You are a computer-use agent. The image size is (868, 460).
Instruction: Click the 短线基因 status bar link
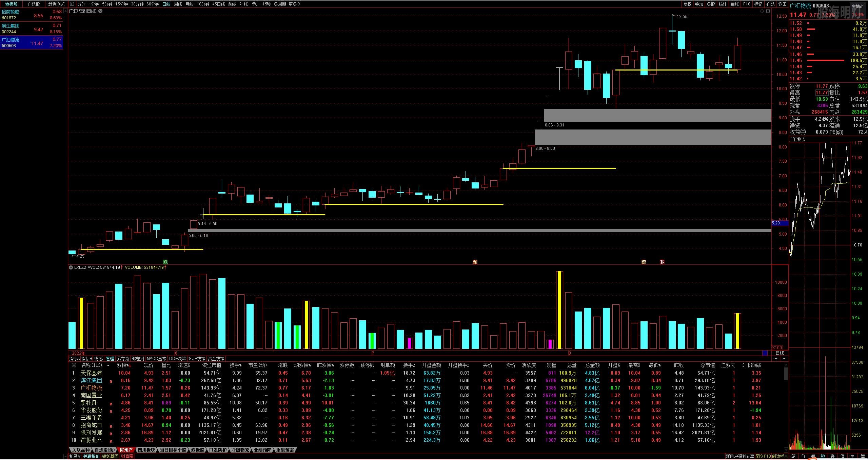click(111, 456)
